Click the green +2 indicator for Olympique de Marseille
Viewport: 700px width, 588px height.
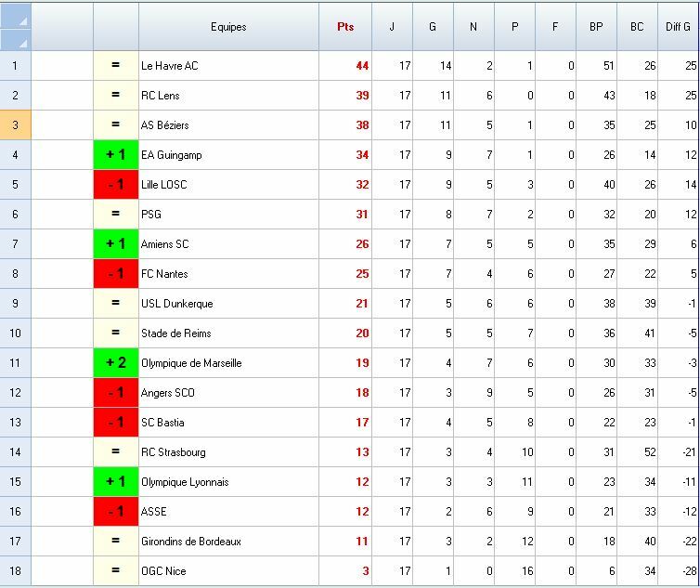tap(116, 363)
